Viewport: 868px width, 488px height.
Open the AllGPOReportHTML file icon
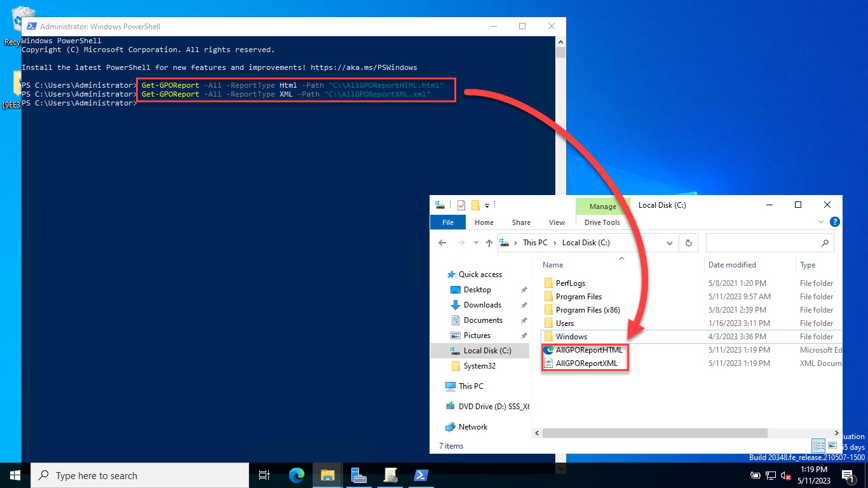click(548, 349)
